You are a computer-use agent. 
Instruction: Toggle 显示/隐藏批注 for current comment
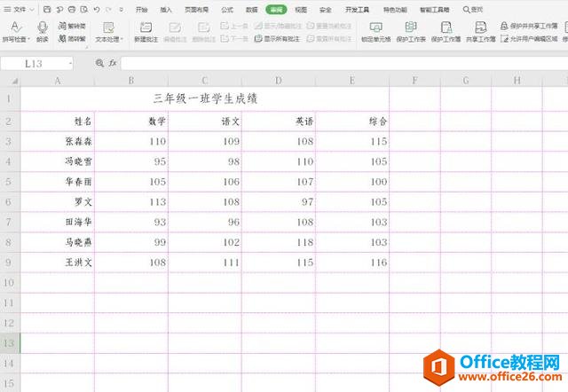coord(278,26)
